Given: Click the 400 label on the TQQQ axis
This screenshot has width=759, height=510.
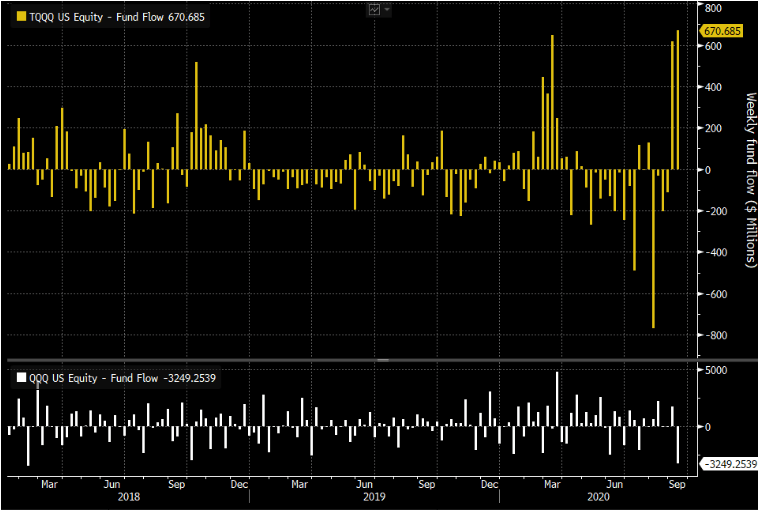Looking at the screenshot, I should 713,87.
